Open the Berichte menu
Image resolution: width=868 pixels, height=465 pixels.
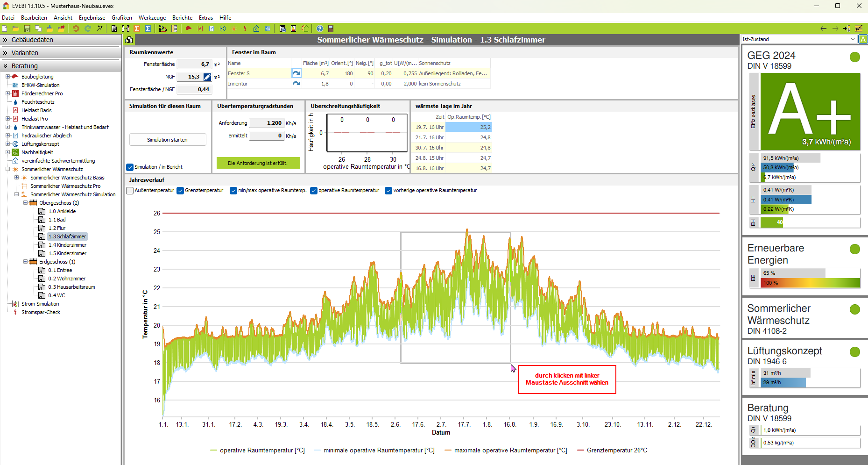182,18
